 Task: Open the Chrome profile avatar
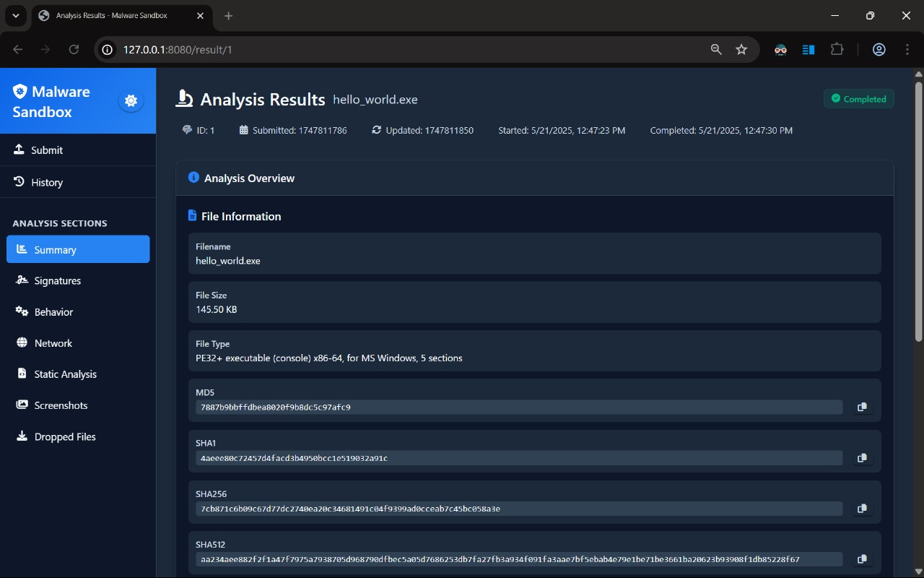[879, 49]
